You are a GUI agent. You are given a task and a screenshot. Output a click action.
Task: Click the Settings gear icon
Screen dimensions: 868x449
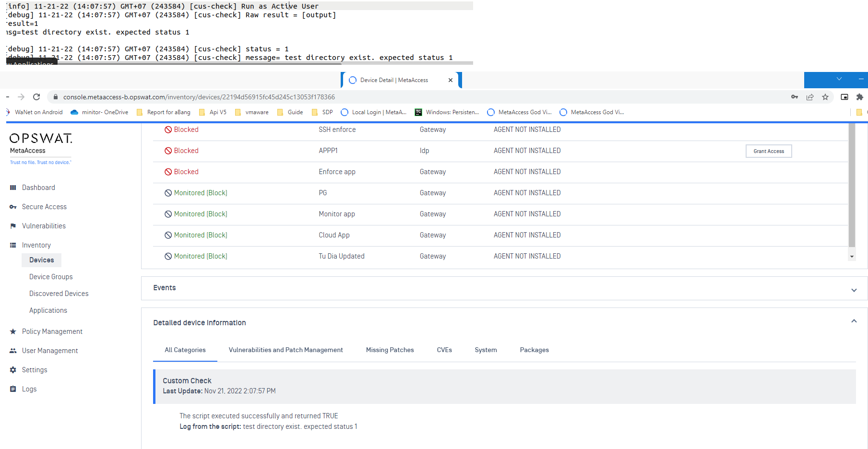(x=13, y=370)
